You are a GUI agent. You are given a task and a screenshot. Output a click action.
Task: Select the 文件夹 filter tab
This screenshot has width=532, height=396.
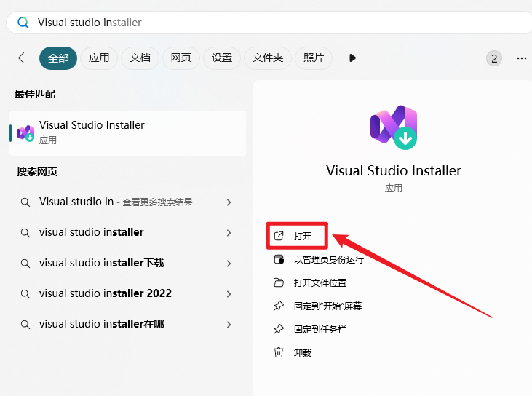tap(268, 58)
